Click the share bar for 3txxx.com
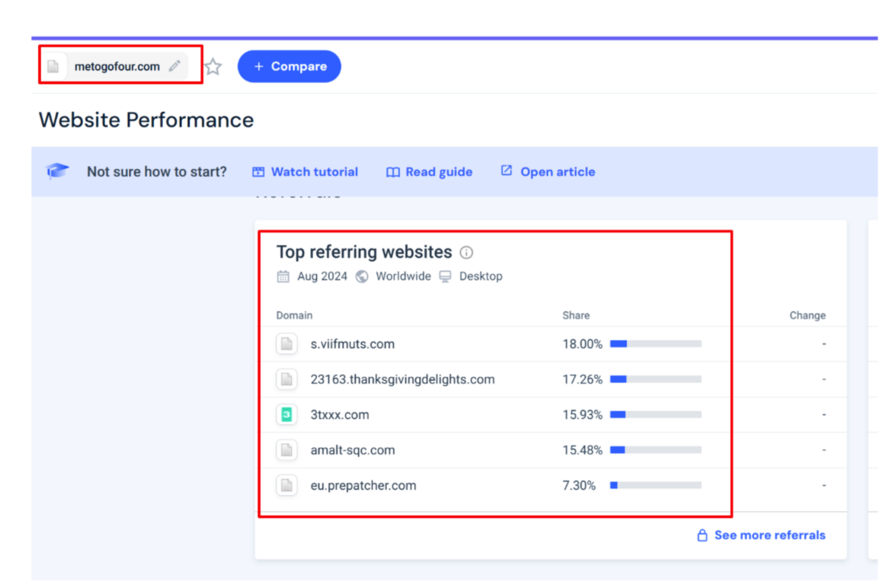The width and height of the screenshot is (896, 588). (x=655, y=415)
